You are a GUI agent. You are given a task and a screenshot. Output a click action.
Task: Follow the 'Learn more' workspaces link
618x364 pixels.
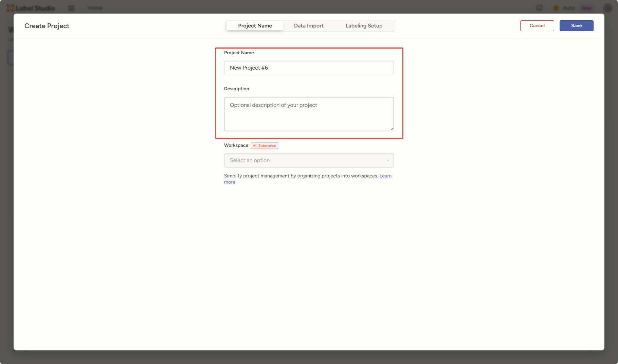tap(385, 176)
